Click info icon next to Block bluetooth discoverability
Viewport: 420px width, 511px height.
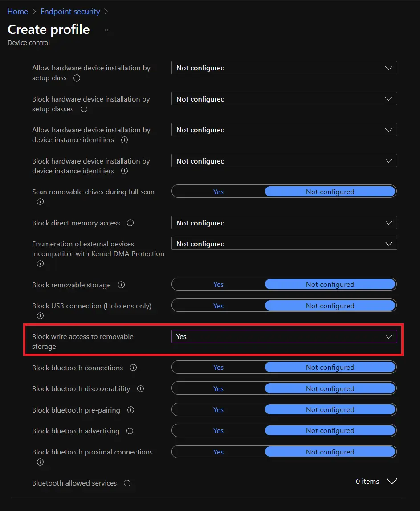[x=141, y=388]
